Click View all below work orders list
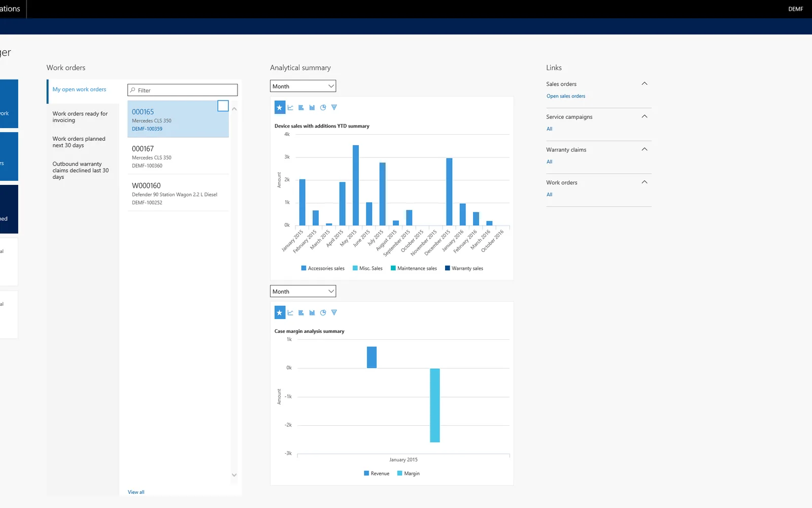This screenshot has width=812, height=508. [x=136, y=492]
